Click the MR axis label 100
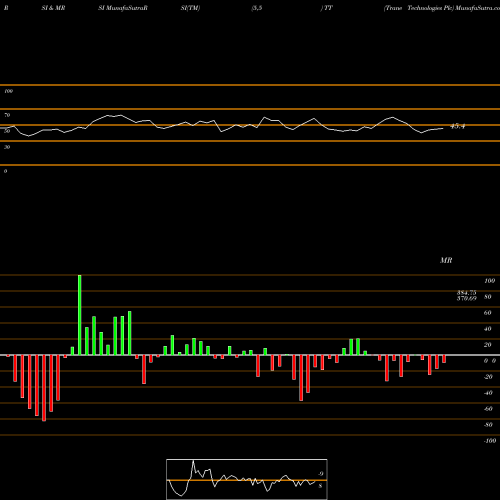The image size is (500, 500). click(489, 281)
